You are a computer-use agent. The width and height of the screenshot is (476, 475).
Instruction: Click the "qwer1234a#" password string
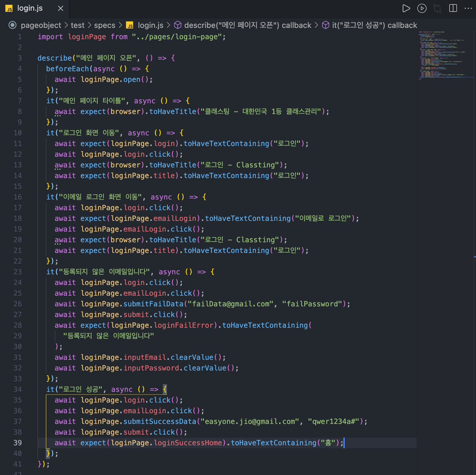(x=334, y=421)
